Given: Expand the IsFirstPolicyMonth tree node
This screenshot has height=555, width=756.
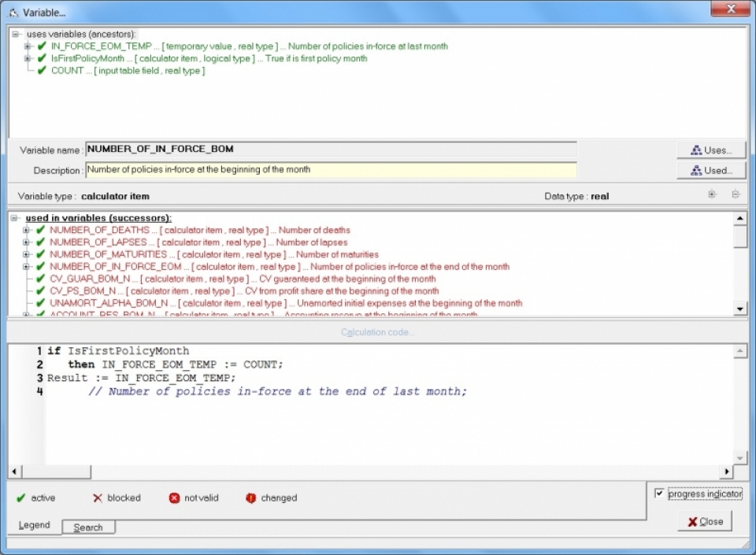Looking at the screenshot, I should coord(28,58).
